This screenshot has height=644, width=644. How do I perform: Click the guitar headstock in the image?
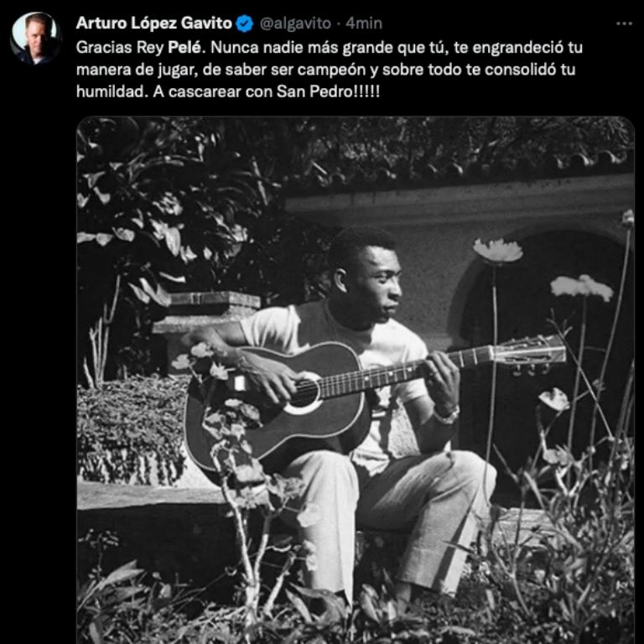coord(530,353)
